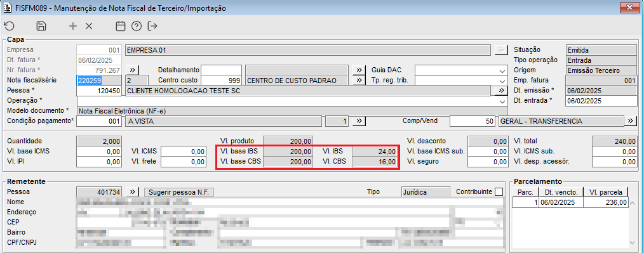Expand the Operação dropdown
Screen dimensions: 644x253
point(503,101)
